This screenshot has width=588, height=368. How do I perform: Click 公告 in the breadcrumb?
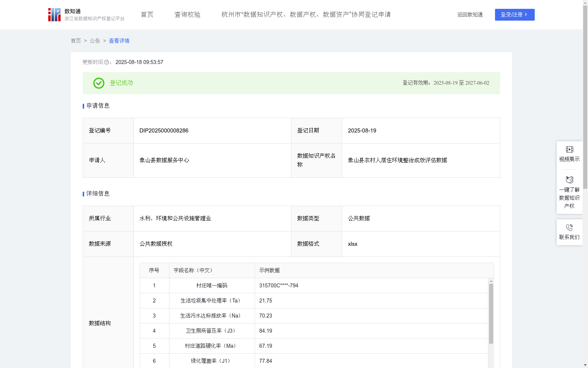click(x=95, y=41)
